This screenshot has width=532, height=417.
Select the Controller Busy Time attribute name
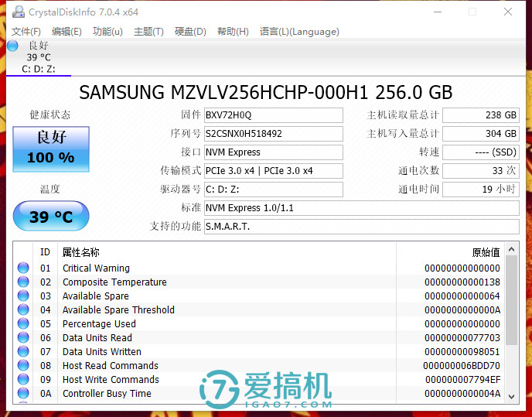tap(107, 394)
